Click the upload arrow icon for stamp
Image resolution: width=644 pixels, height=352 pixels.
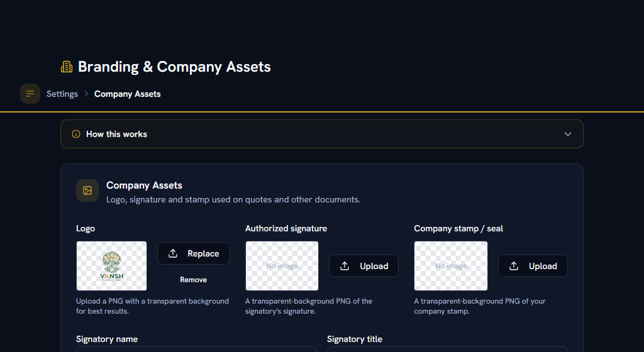point(514,266)
